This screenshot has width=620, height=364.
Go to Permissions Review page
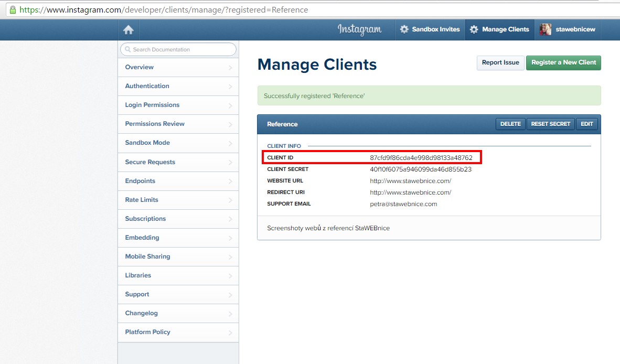point(178,124)
